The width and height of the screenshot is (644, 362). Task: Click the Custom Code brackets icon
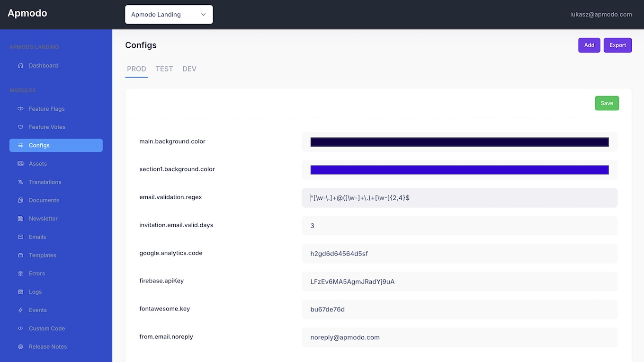coord(20,328)
